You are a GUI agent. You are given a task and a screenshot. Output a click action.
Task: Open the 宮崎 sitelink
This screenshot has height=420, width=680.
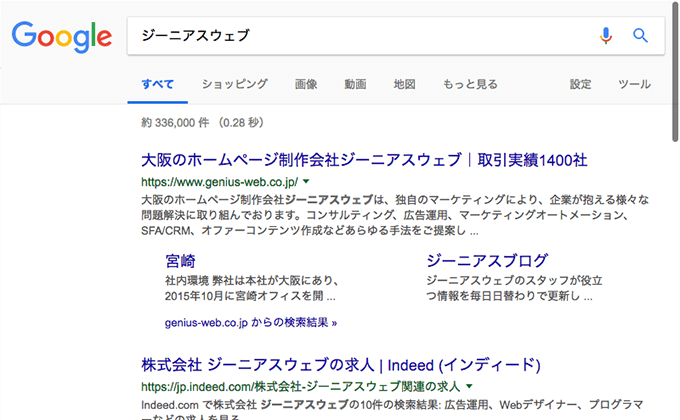pos(180,261)
